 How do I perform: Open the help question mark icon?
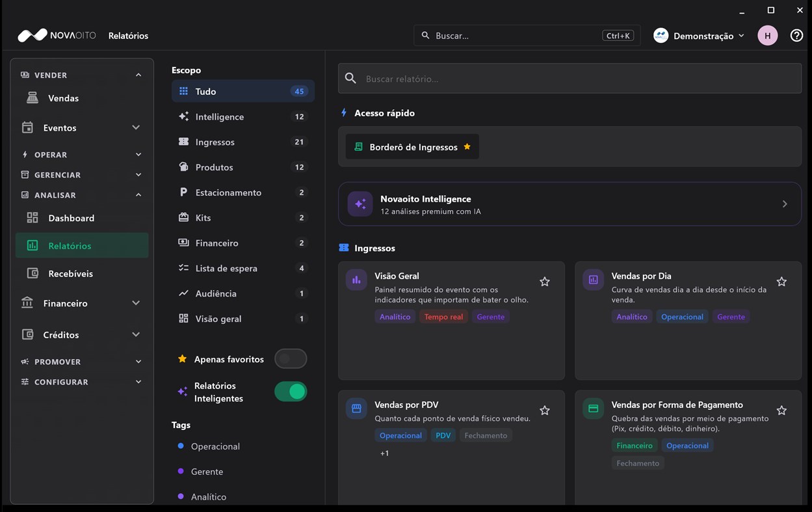pyautogui.click(x=796, y=36)
